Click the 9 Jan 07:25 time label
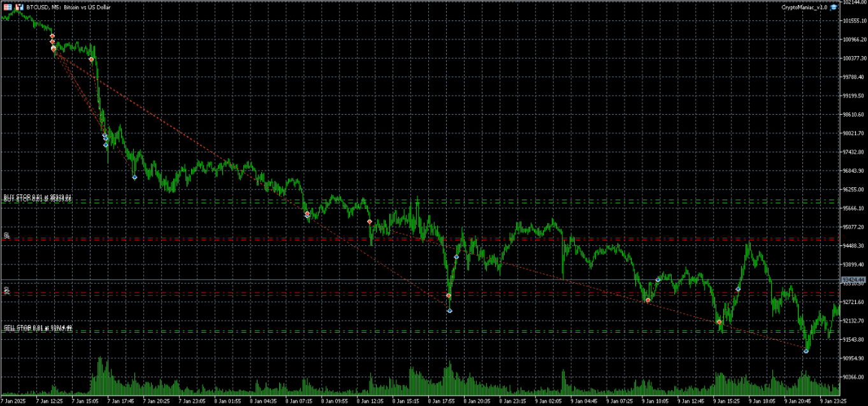Screen dimensions: 868x406 pyautogui.click(x=620, y=402)
